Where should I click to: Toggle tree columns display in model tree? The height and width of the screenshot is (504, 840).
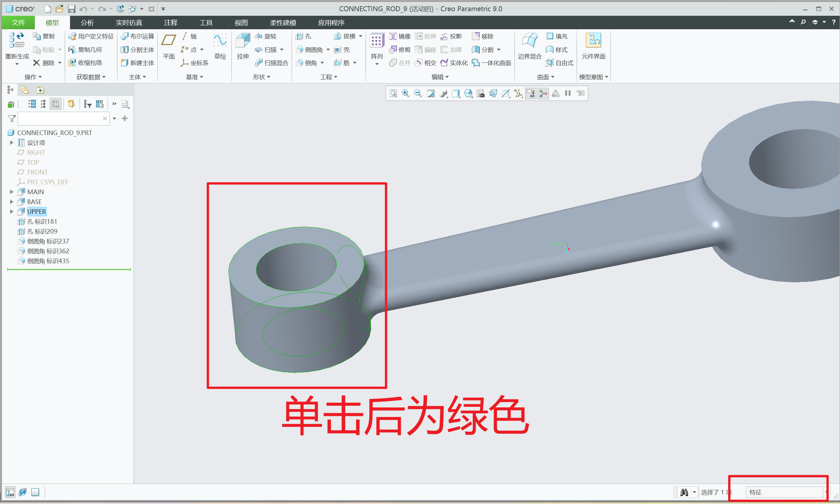pyautogui.click(x=55, y=104)
